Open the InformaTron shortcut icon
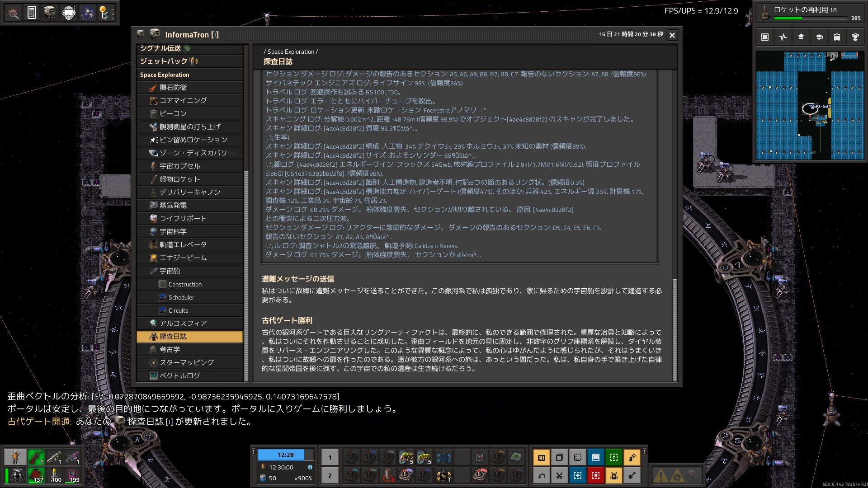The width and height of the screenshot is (868, 488). click(x=50, y=13)
